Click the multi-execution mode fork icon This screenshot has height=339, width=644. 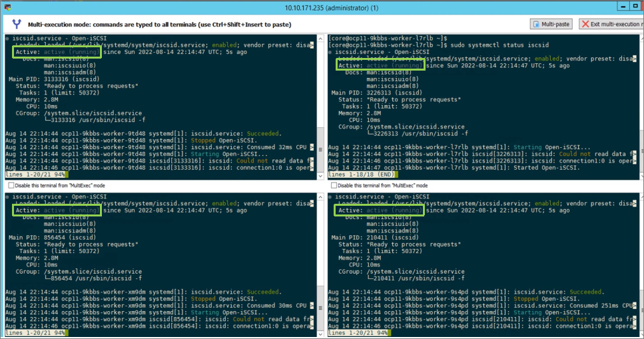(17, 24)
